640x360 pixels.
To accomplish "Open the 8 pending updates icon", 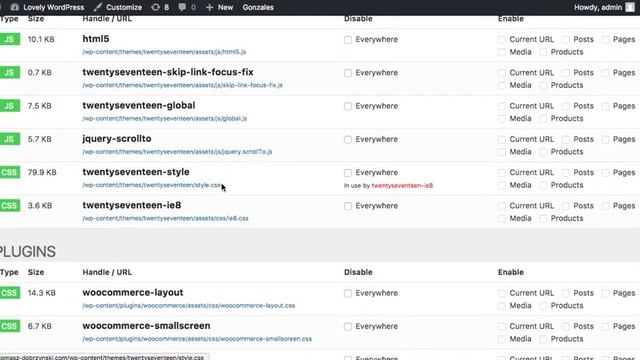I will [160, 7].
